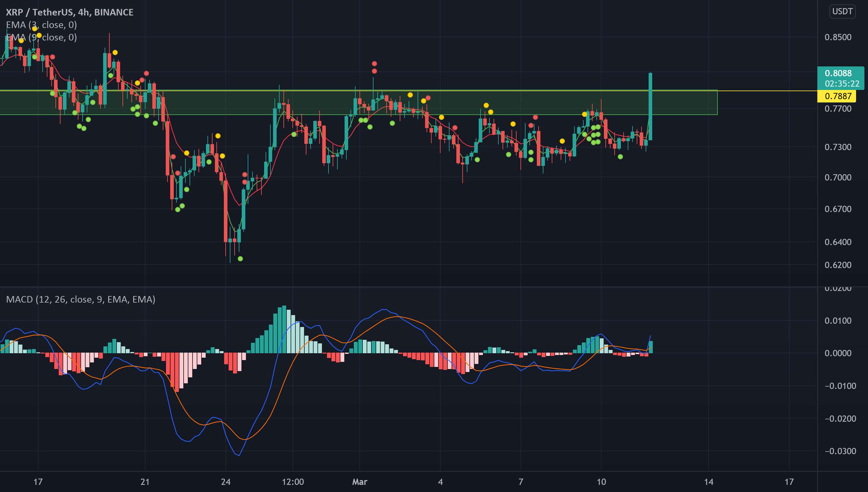This screenshot has width=868, height=492.
Task: Click the 0.6700 price axis label
Action: [838, 209]
